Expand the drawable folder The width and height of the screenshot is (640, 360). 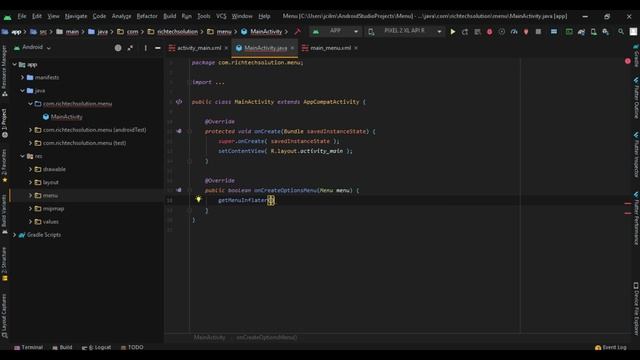tap(30, 169)
